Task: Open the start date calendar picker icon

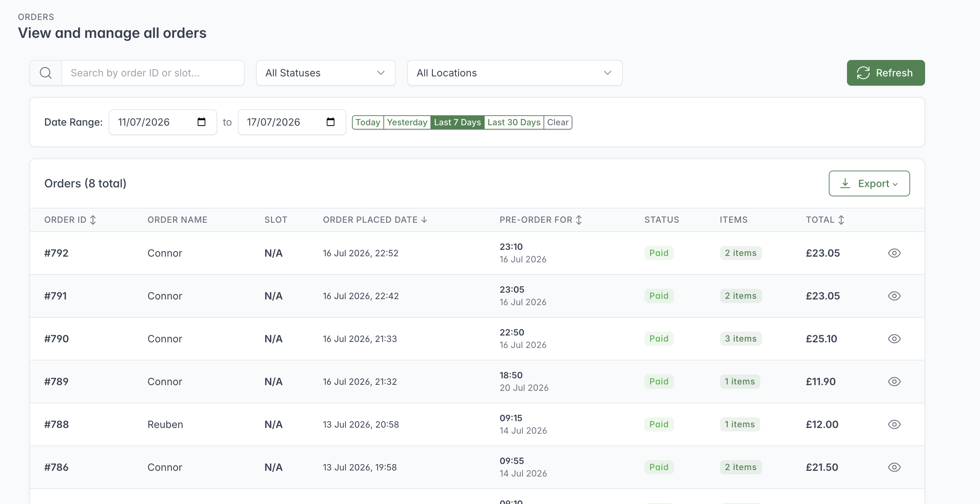Action: click(201, 122)
